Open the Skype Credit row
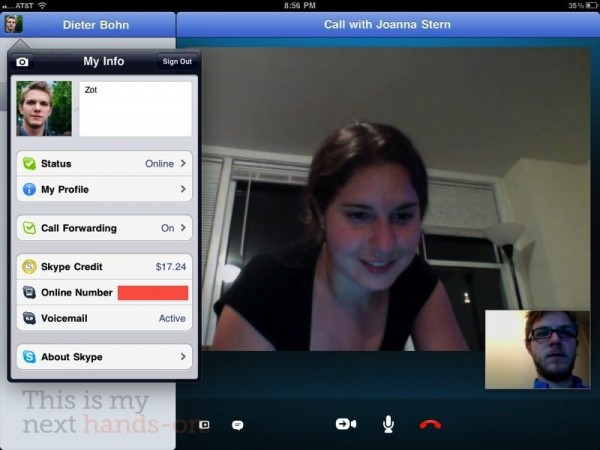Screen dimensions: 600x450 pyautogui.click(x=104, y=266)
